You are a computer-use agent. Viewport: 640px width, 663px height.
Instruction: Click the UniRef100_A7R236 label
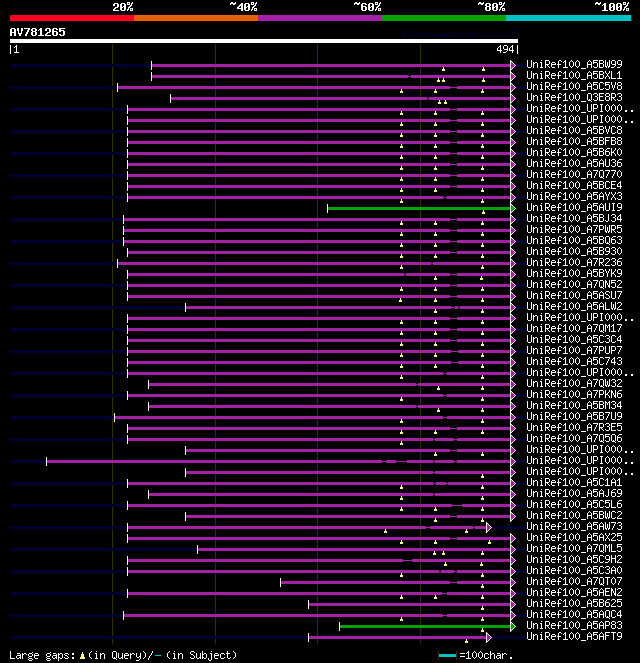(574, 262)
